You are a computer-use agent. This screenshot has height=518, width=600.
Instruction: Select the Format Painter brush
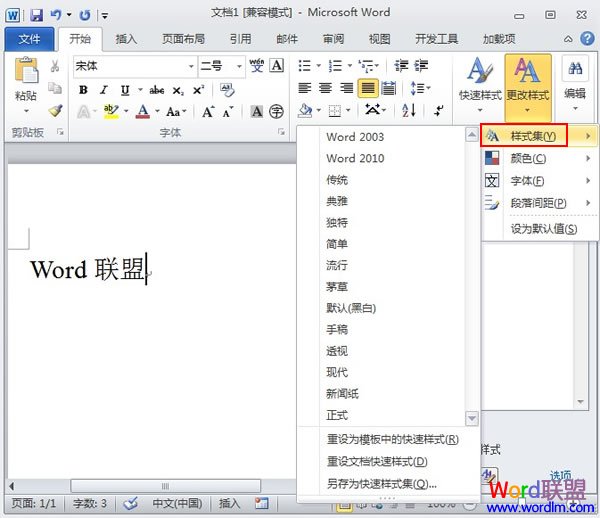pyautogui.click(x=55, y=111)
